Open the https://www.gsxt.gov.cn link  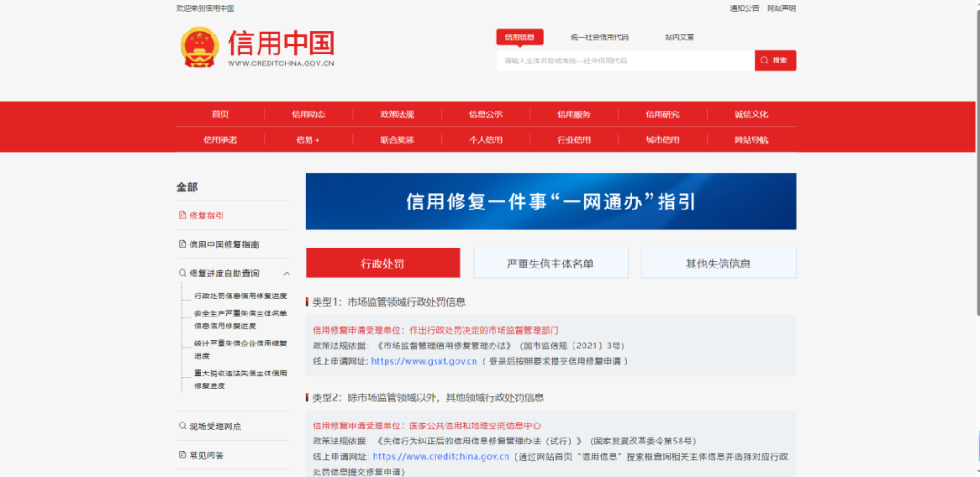(x=425, y=361)
